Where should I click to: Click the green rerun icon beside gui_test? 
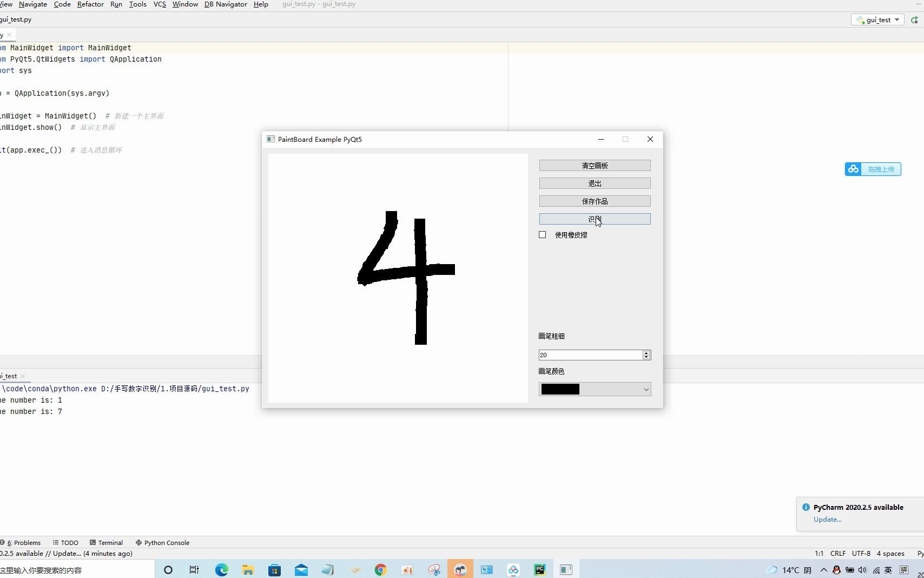pyautogui.click(x=914, y=20)
